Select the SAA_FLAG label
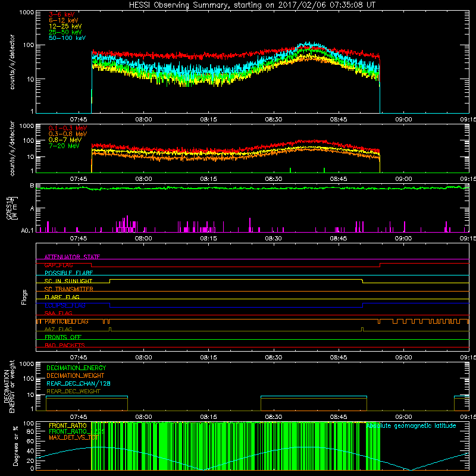Viewport: 476px width, 476px height. 58,313
